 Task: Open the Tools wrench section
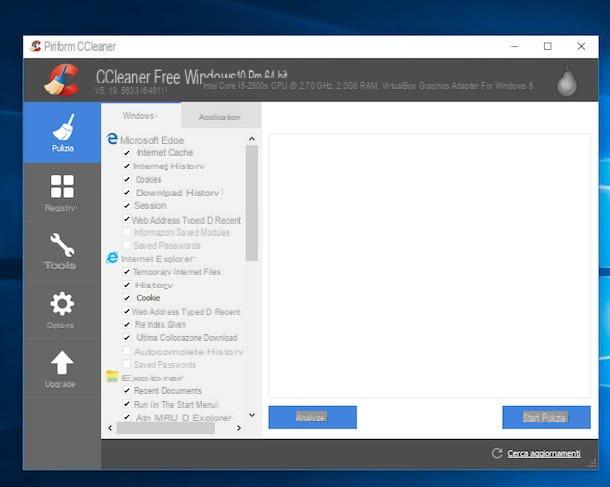pyautogui.click(x=62, y=251)
